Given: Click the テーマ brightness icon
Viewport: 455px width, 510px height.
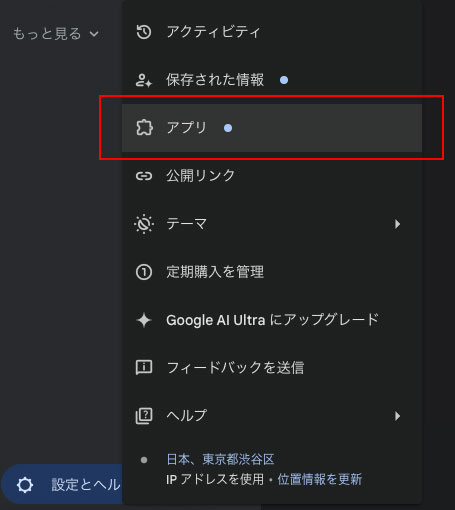Looking at the screenshot, I should pyautogui.click(x=144, y=224).
